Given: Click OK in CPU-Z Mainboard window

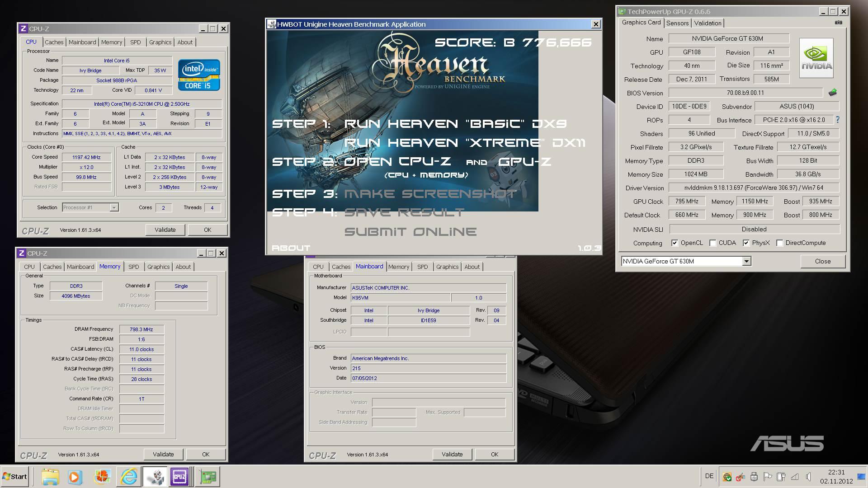Looking at the screenshot, I should (x=495, y=454).
